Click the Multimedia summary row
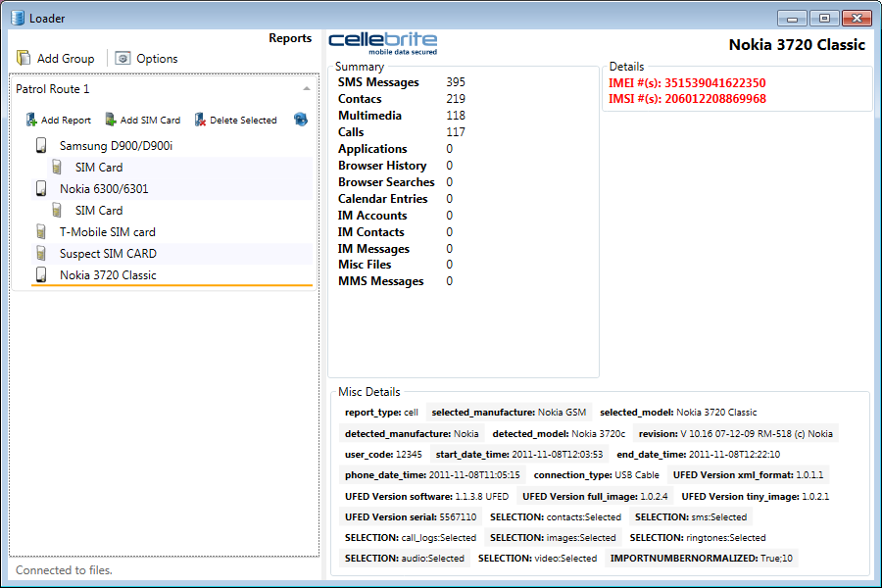 (402, 116)
